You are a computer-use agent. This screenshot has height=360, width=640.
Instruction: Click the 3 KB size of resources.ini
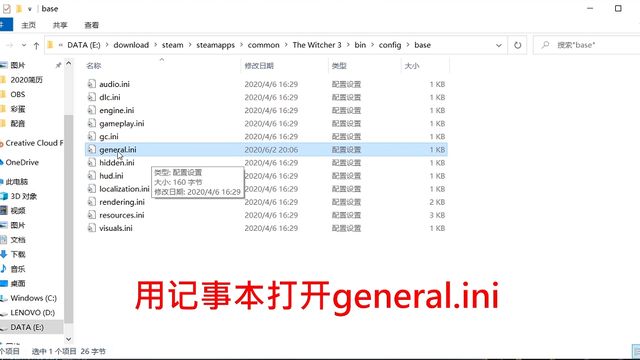(x=437, y=215)
